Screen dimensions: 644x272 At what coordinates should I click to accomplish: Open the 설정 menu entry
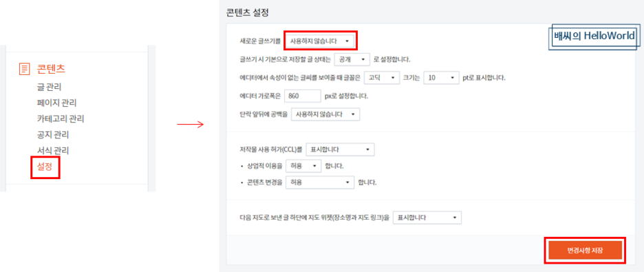pos(45,167)
